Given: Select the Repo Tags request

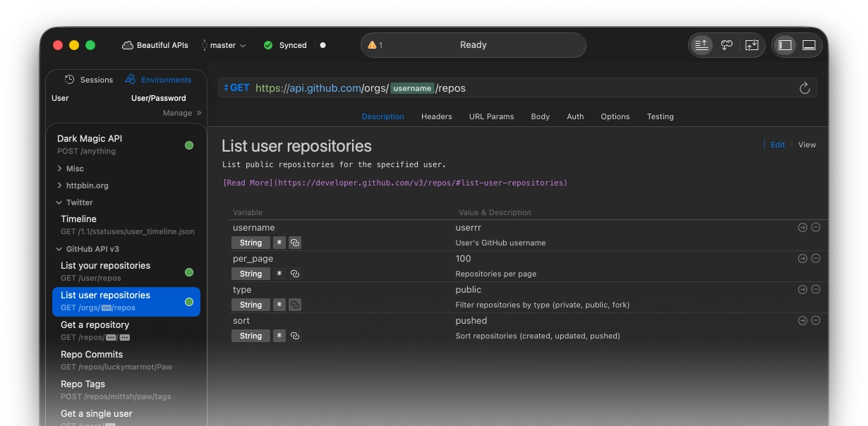Looking at the screenshot, I should (126, 390).
